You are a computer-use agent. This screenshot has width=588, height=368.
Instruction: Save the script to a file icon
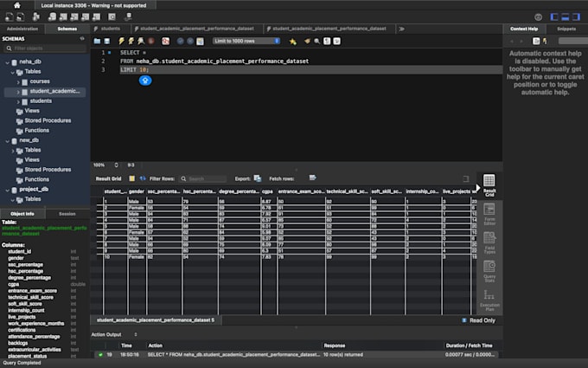107,41
